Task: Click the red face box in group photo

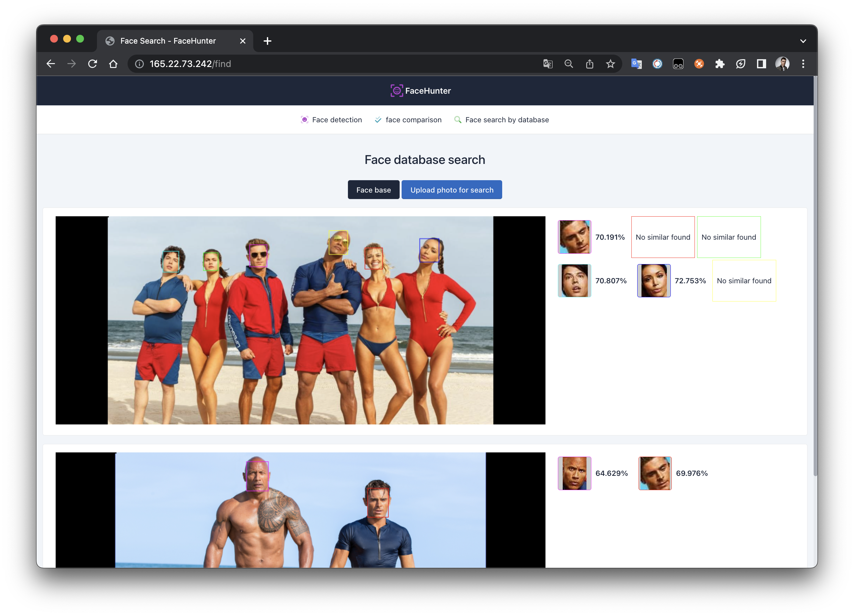Action: pyautogui.click(x=374, y=258)
